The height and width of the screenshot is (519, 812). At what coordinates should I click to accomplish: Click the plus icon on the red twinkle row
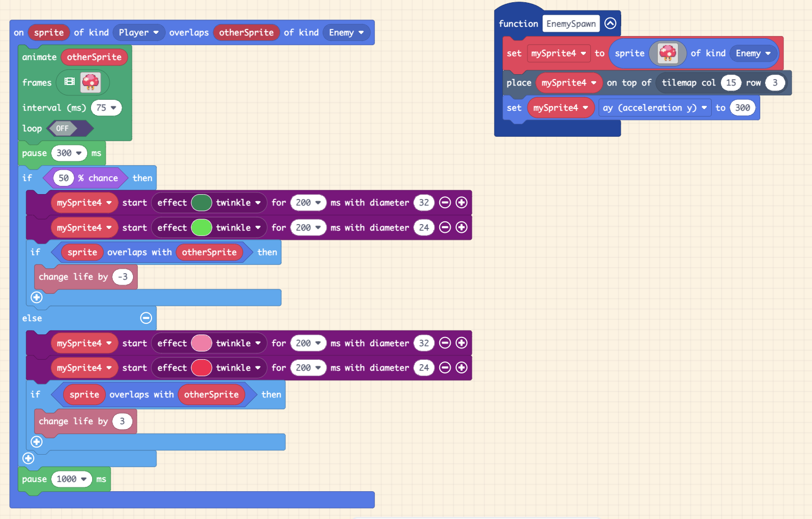pos(462,367)
